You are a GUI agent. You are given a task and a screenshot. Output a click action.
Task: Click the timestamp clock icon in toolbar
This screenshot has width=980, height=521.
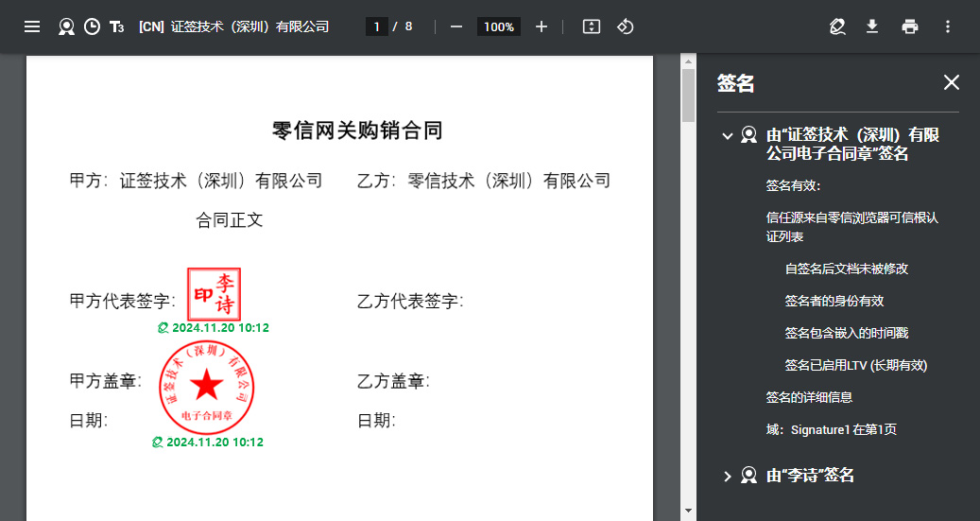[x=92, y=26]
